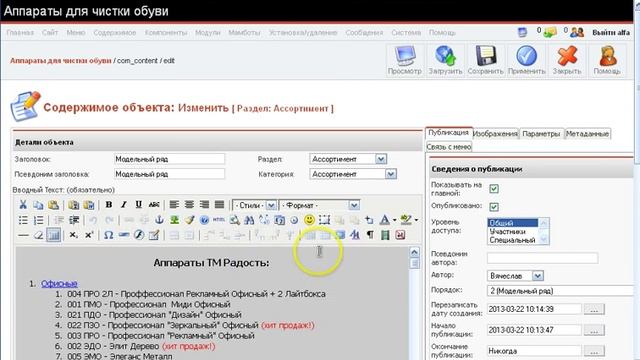Open the Система menu
The height and width of the screenshot is (360, 640).
[x=406, y=33]
